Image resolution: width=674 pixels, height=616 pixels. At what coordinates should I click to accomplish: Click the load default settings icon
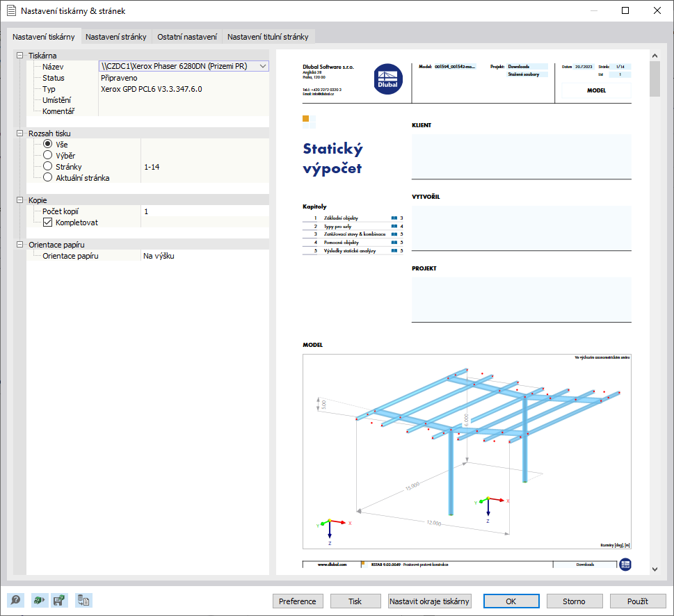[x=40, y=600]
